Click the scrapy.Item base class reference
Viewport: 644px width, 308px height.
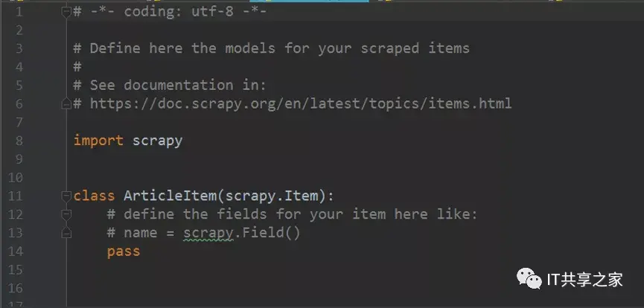272,196
